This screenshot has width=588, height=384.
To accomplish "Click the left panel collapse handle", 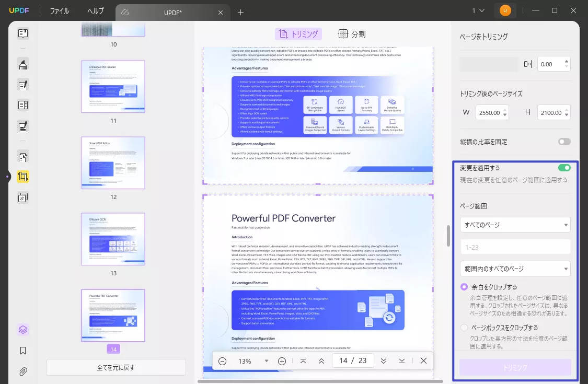I will click(7, 176).
